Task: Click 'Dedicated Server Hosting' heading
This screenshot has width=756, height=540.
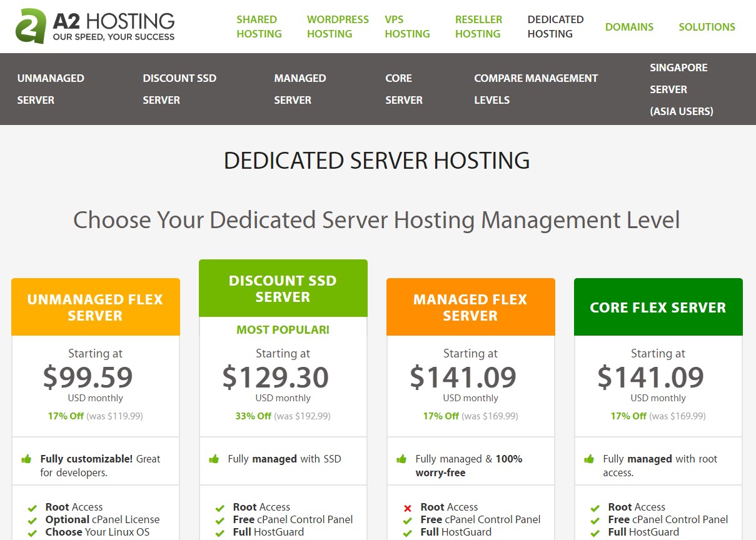Action: pyautogui.click(x=377, y=161)
